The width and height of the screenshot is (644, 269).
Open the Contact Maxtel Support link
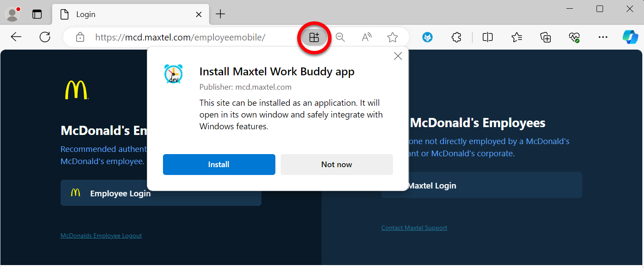click(x=414, y=228)
